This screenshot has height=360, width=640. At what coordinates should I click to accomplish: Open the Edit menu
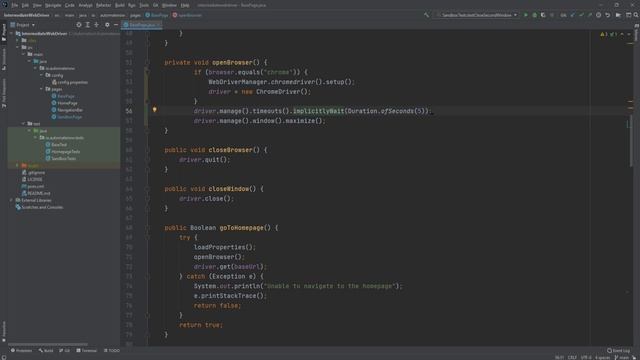[25, 5]
